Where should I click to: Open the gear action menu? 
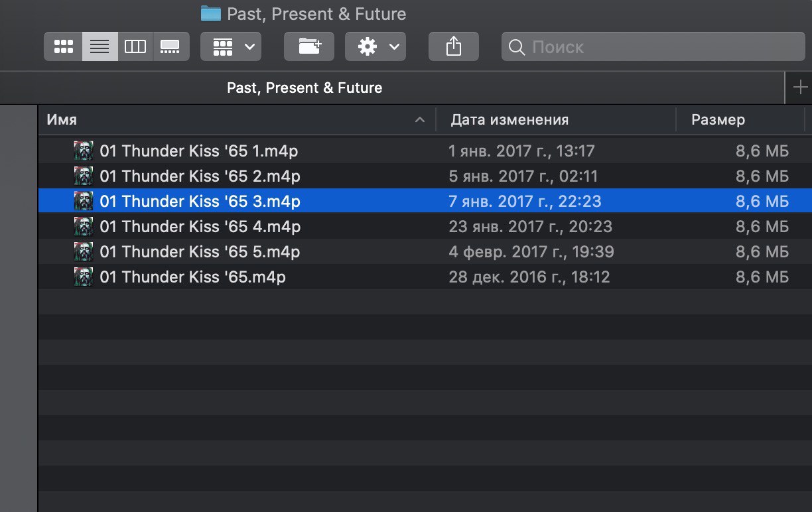pos(375,46)
